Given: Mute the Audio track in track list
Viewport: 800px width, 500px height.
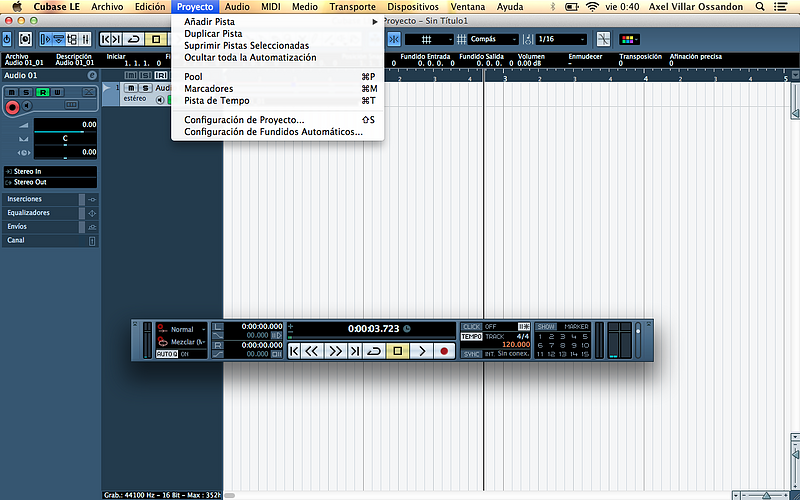Looking at the screenshot, I should 131,88.
